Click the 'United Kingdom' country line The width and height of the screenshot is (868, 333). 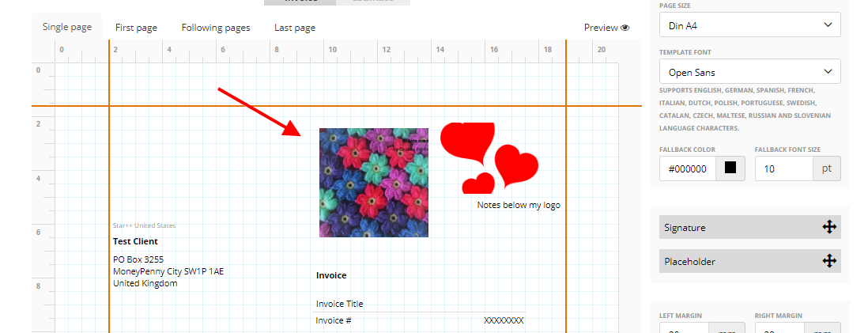click(x=145, y=283)
